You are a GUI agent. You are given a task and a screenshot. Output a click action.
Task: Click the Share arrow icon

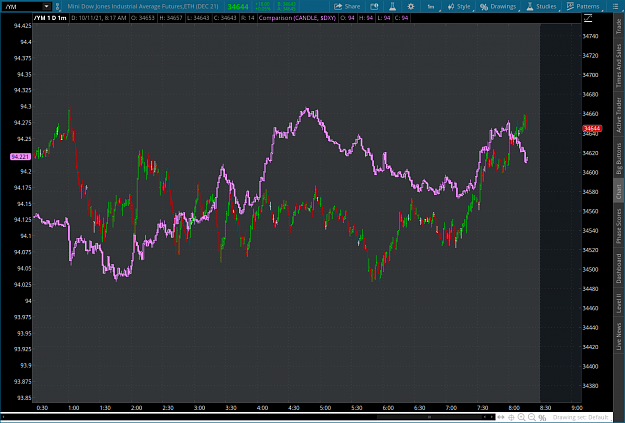338,6
